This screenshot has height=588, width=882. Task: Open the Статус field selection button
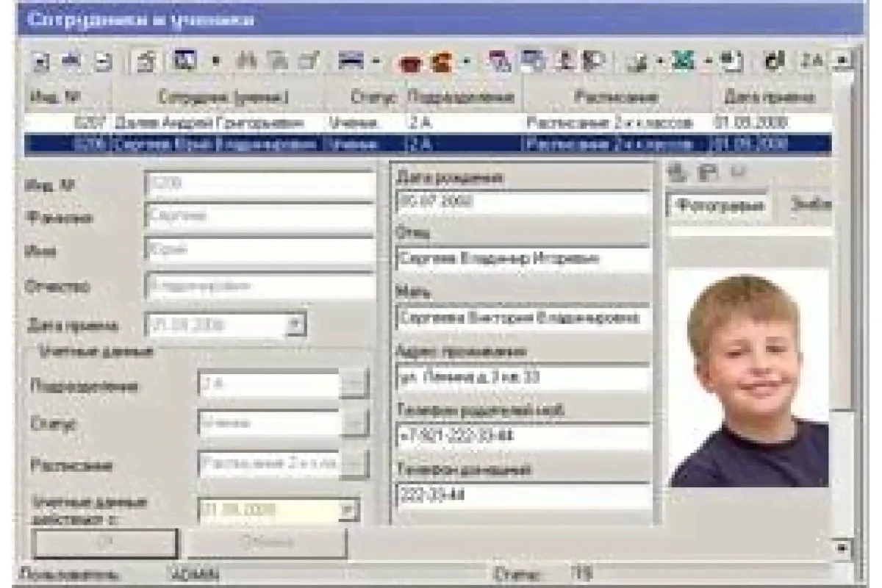tap(355, 424)
